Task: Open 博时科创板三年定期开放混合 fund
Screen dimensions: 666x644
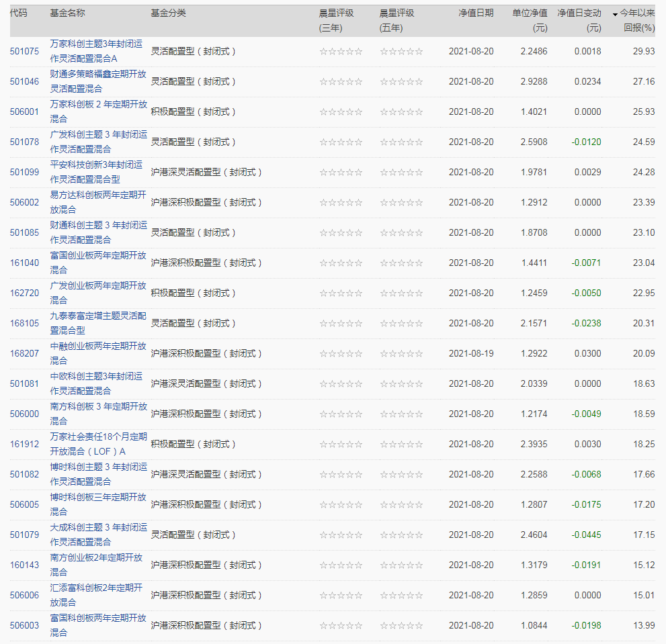Action: (98, 504)
